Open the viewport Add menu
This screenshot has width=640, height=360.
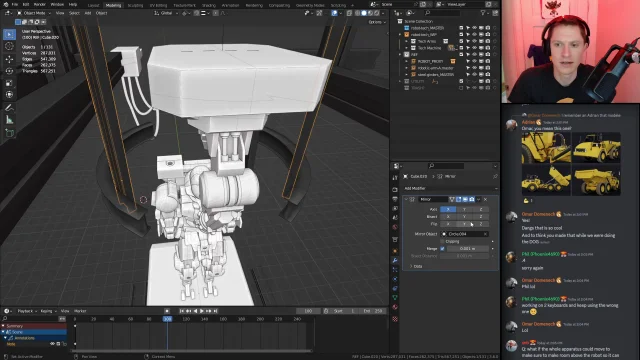pyautogui.click(x=88, y=13)
